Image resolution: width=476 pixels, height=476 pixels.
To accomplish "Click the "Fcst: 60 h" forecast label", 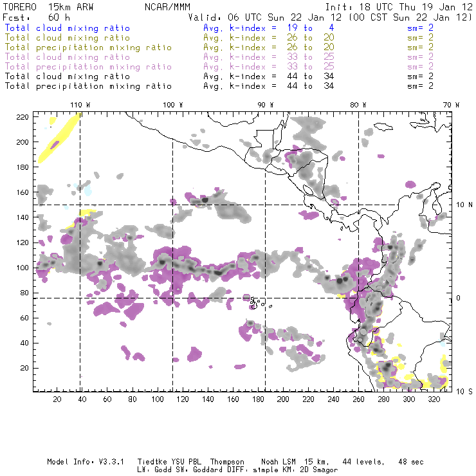I will pyautogui.click(x=37, y=17).
